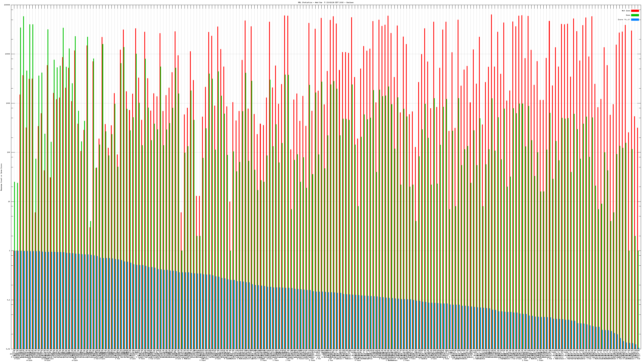
Task: Click the green Spam legend swatch
Action: tap(635, 15)
